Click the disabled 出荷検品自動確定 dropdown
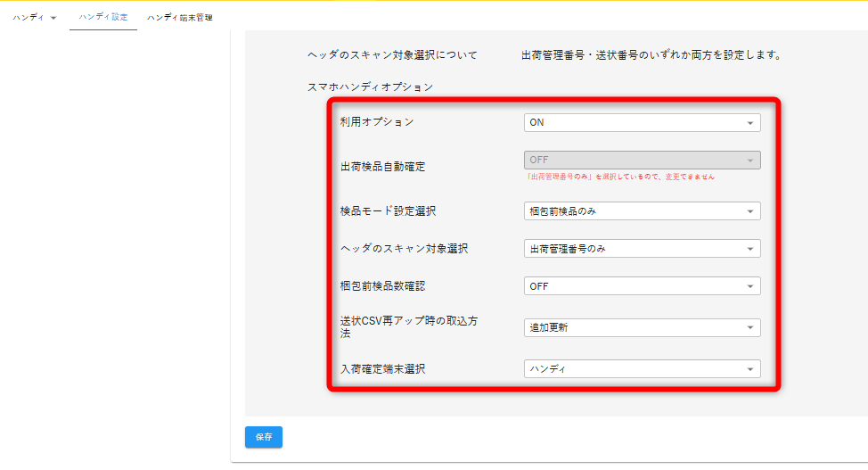Viewport: 868px width, 470px height. (x=643, y=161)
